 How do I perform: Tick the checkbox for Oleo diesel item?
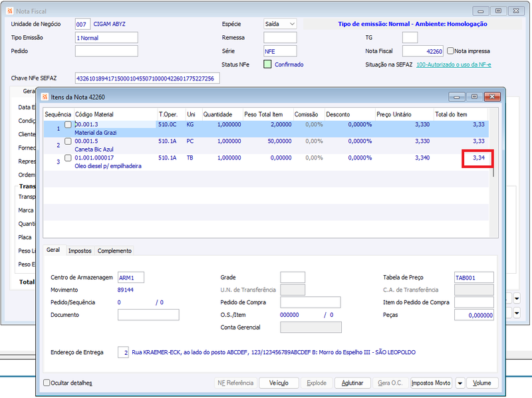68,157
